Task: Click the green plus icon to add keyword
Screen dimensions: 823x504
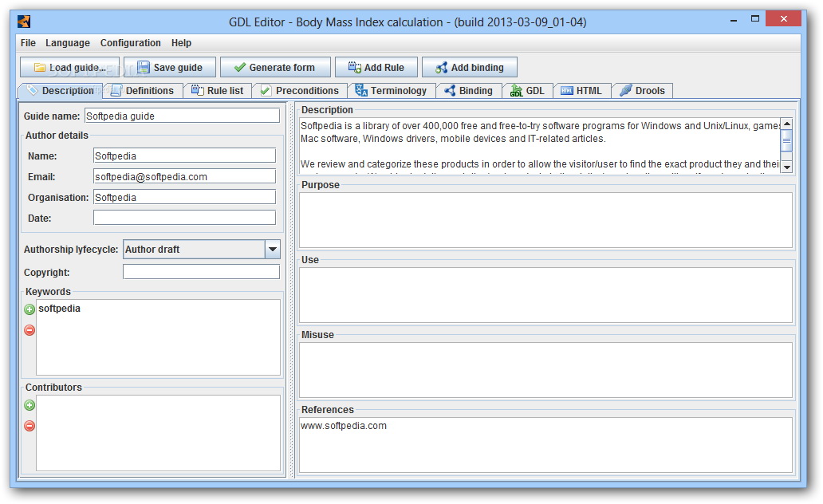Action: point(30,309)
